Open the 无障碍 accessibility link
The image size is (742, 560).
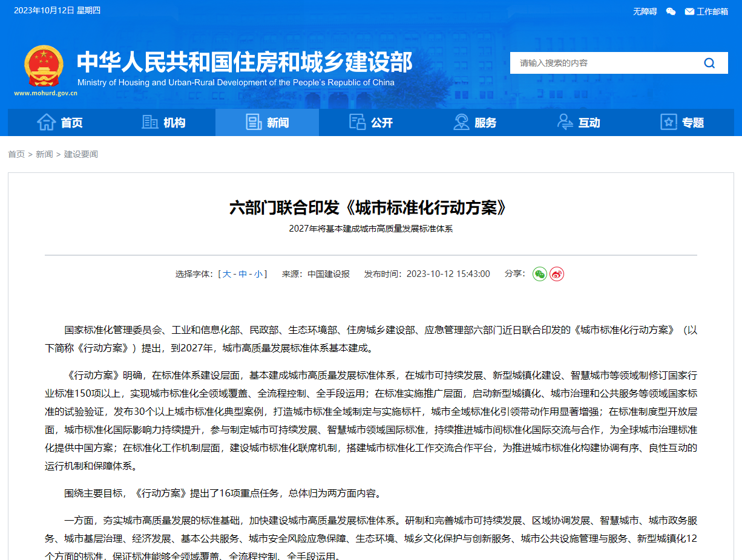pos(645,11)
